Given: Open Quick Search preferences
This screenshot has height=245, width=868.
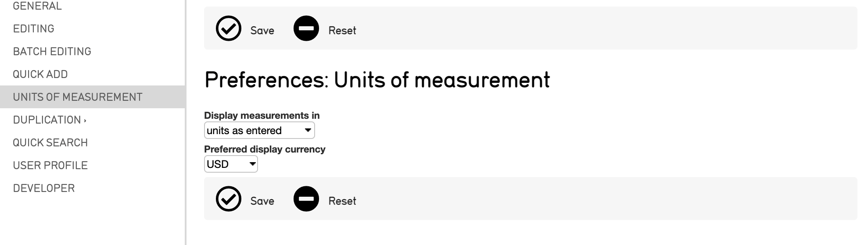Looking at the screenshot, I should (50, 143).
